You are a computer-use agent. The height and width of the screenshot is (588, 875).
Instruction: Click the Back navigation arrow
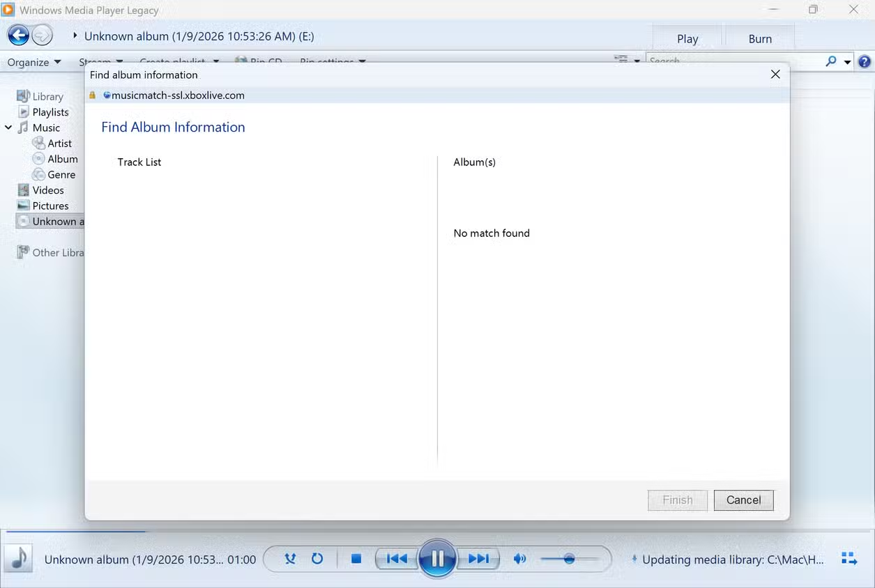coord(18,35)
